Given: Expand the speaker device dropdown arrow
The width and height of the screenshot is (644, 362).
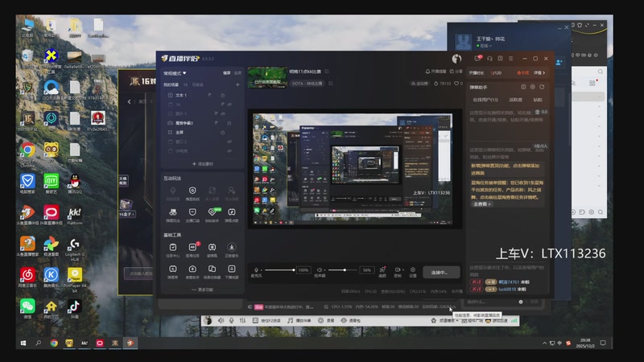Looking at the screenshot, I should click(325, 270).
